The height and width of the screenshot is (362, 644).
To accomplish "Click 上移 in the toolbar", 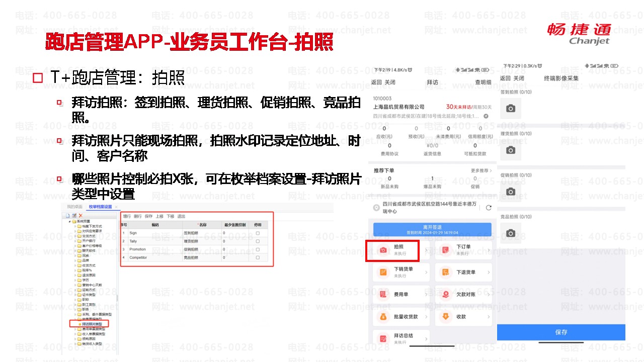I will (x=159, y=216).
